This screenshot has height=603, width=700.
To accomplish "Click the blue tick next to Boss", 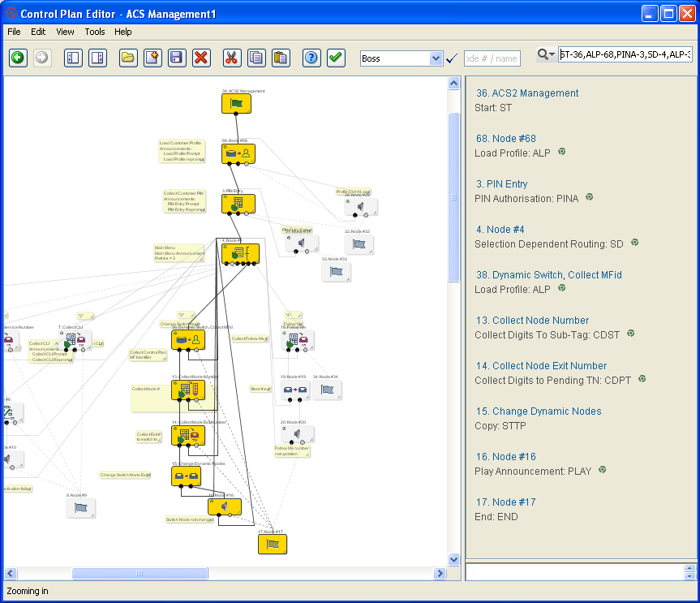I will click(452, 58).
